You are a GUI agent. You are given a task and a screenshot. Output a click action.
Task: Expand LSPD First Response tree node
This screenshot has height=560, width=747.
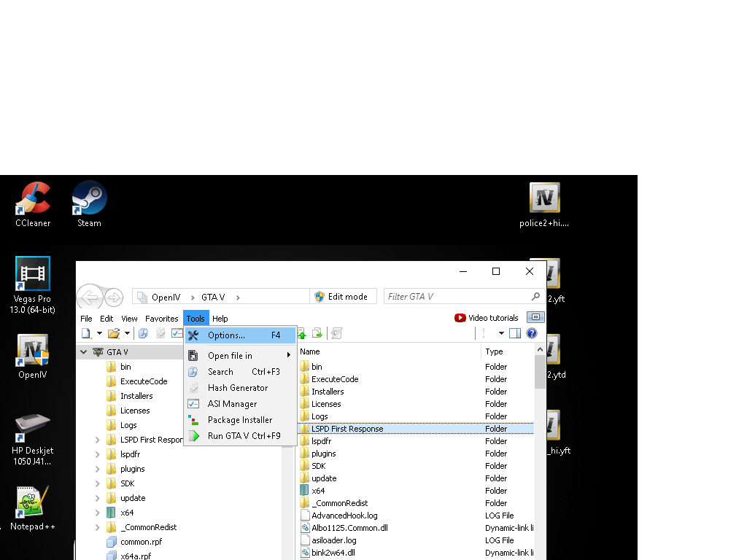pyautogui.click(x=97, y=440)
